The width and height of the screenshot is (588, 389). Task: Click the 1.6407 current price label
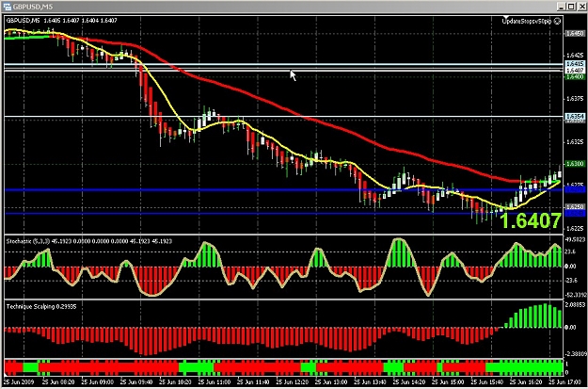click(574, 71)
